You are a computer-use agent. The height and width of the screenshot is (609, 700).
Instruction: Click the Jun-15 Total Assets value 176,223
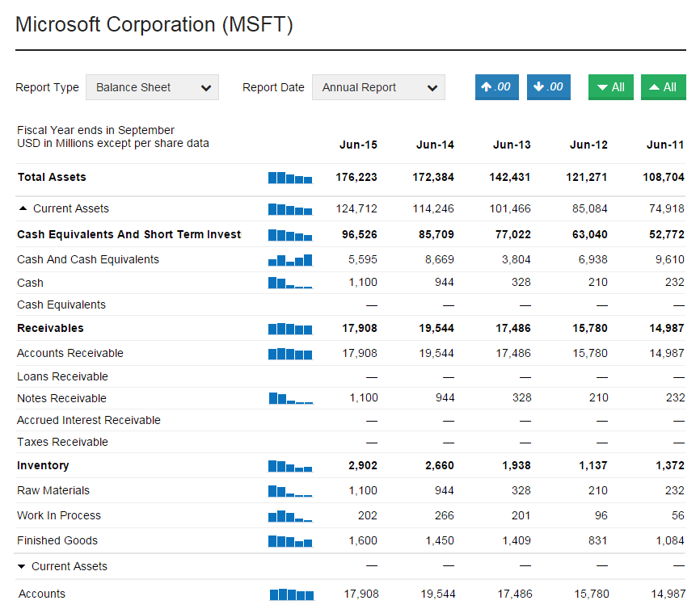coord(356,178)
